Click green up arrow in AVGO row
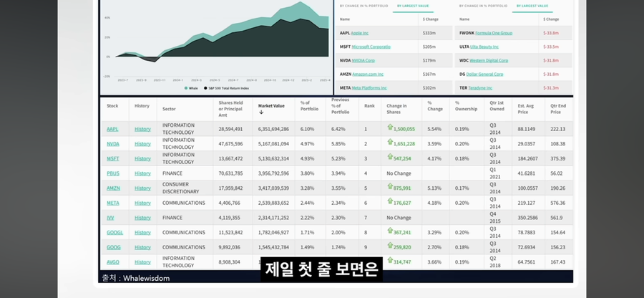Viewport: 644px width, 298px height. click(x=390, y=261)
